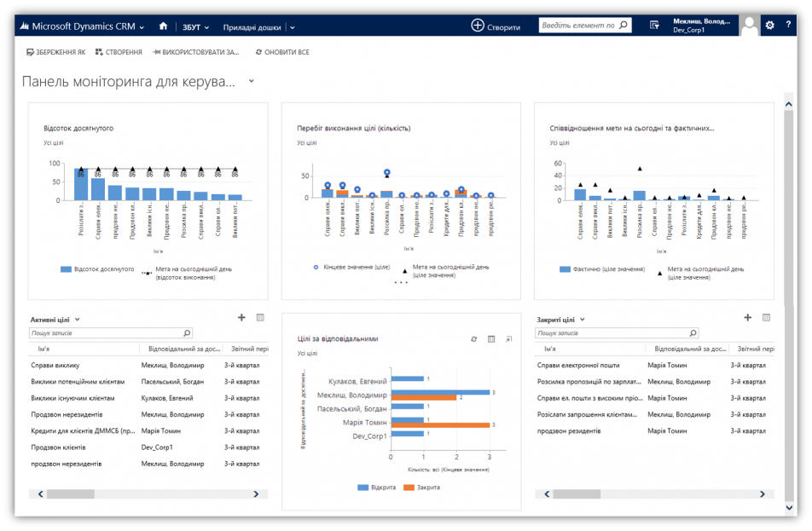812x531 pixels.
Task: Refresh the Цілі за відповідальними chart
Action: click(474, 339)
